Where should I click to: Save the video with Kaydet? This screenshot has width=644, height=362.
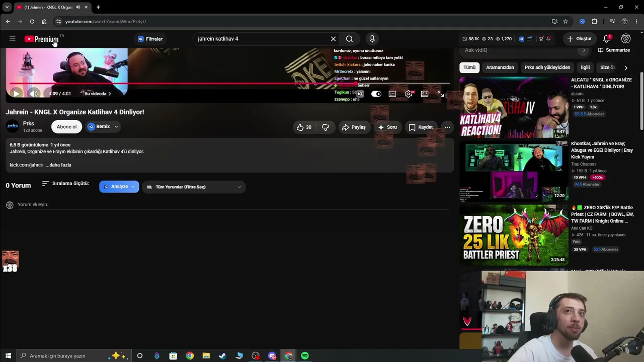click(421, 127)
